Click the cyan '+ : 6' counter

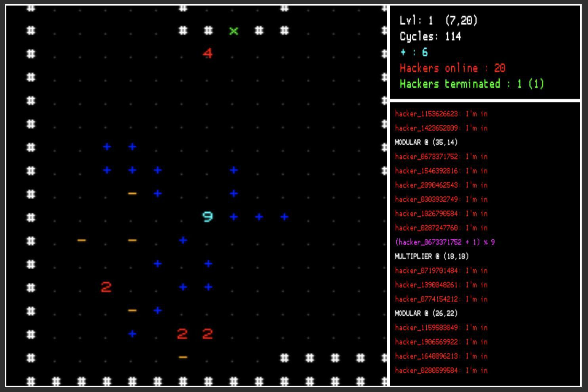pyautogui.click(x=414, y=52)
